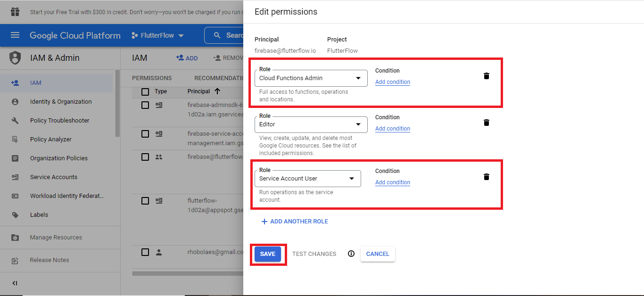Switch to the Permissions tab
The height and width of the screenshot is (296, 644).
(x=152, y=78)
